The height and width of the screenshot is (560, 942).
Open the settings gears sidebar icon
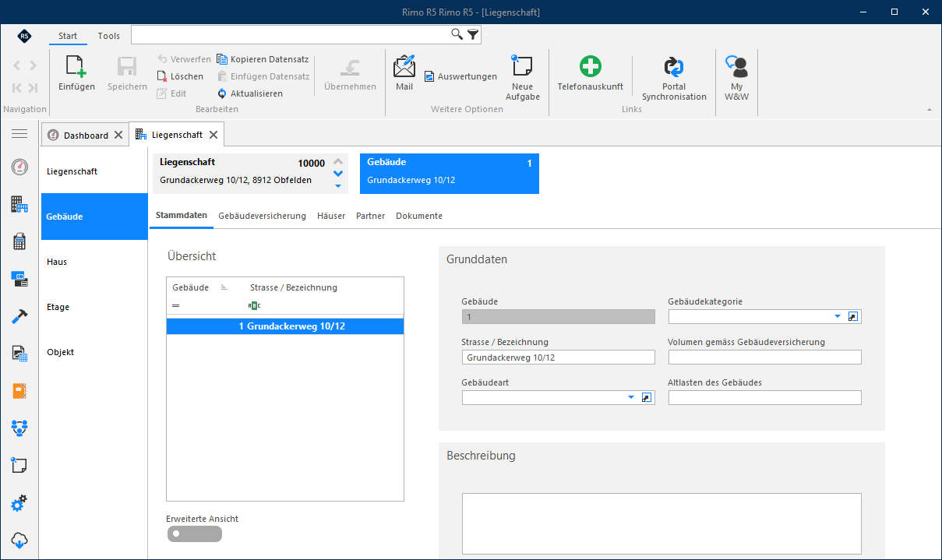coord(19,503)
